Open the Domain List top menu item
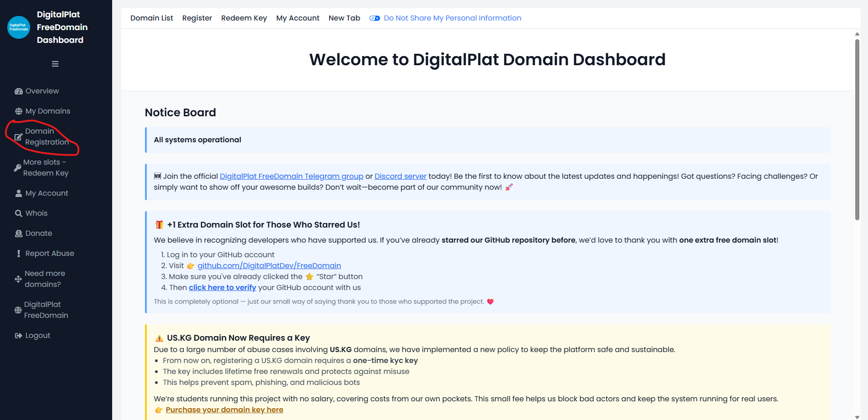This screenshot has height=420, width=868. point(151,18)
